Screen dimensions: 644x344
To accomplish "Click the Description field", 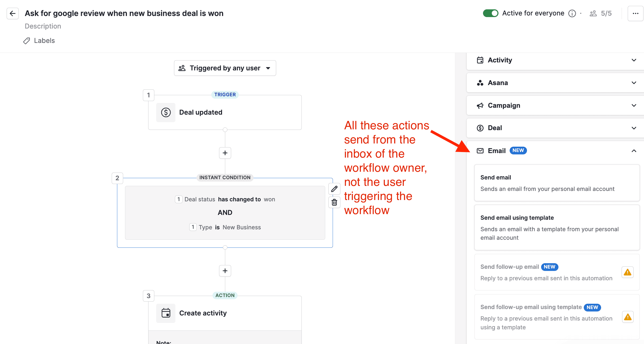I will (x=43, y=26).
